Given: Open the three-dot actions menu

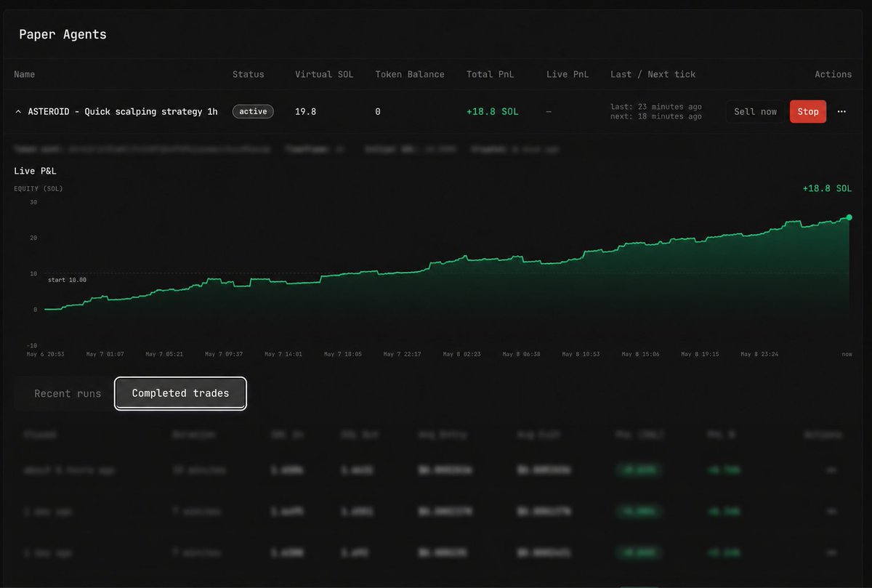Looking at the screenshot, I should click(841, 112).
